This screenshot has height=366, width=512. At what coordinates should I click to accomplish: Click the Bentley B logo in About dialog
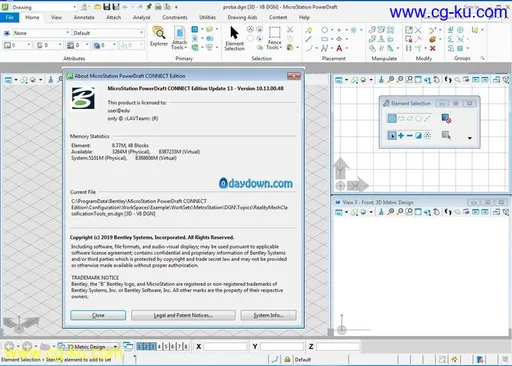[x=83, y=98]
